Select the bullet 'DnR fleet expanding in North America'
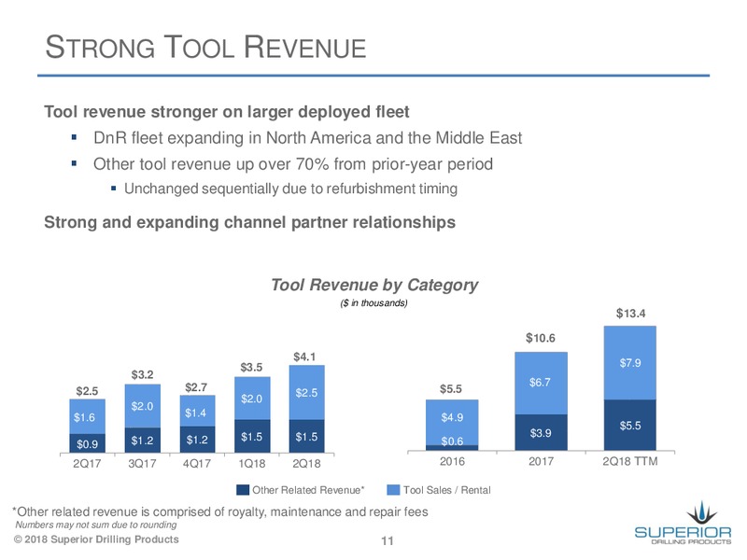Viewport: 747px width, 560px height. 307,138
